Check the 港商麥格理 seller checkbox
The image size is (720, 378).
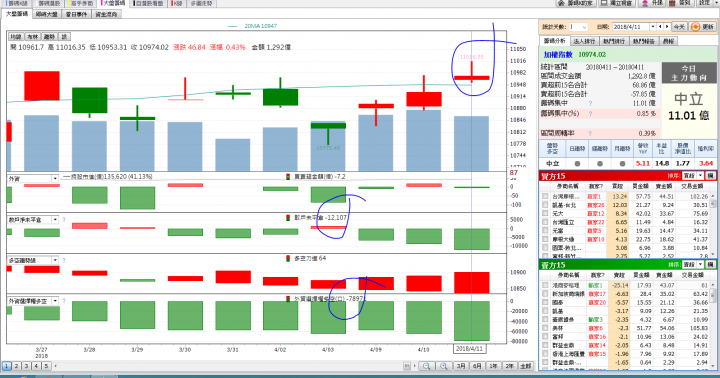click(x=545, y=285)
